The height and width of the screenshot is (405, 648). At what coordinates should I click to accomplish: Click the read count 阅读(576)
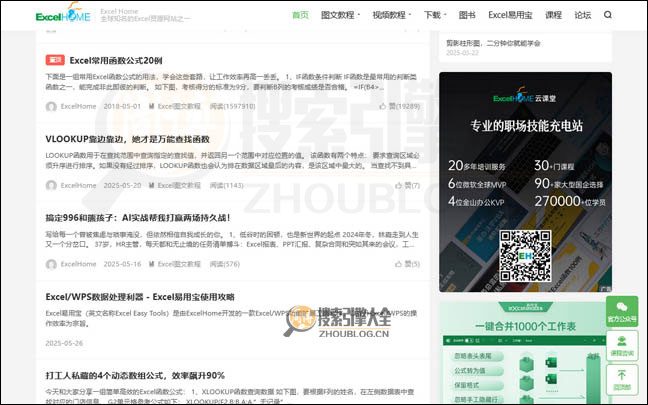point(224,264)
